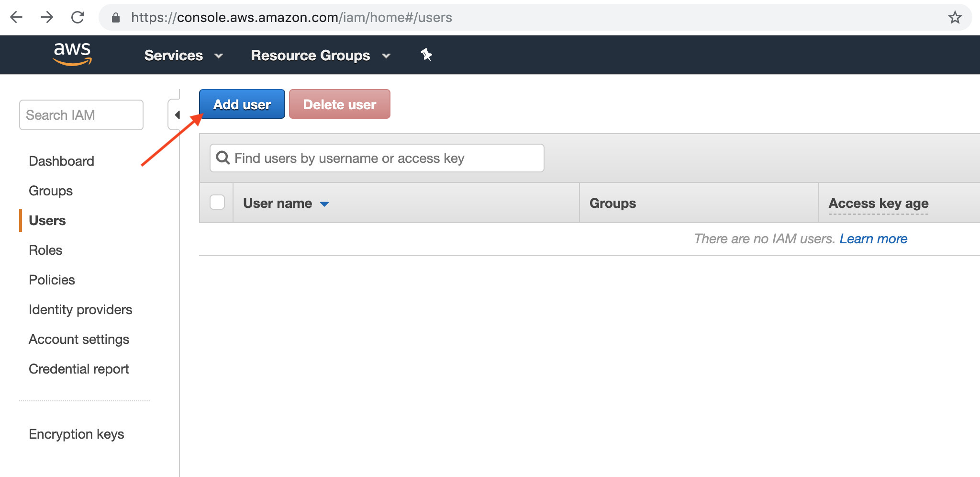The image size is (980, 477).
Task: Click the AWS logo home icon
Action: pyautogui.click(x=72, y=54)
